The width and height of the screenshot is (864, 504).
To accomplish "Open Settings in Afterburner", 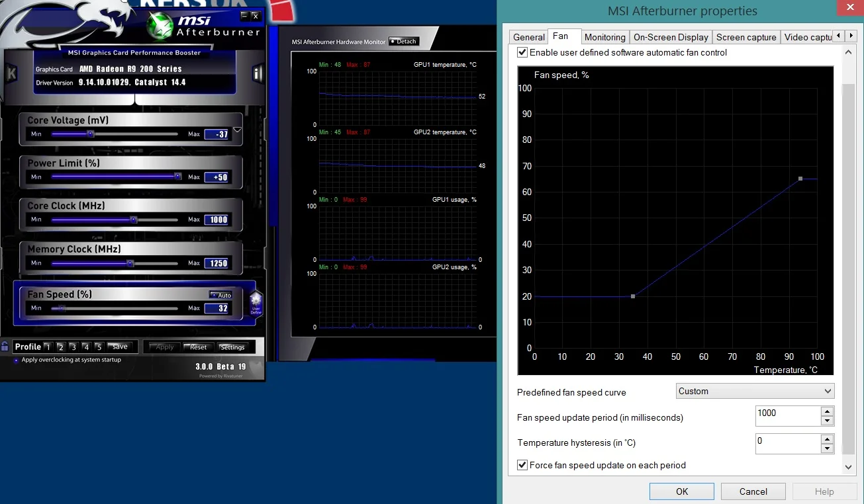I will [232, 347].
